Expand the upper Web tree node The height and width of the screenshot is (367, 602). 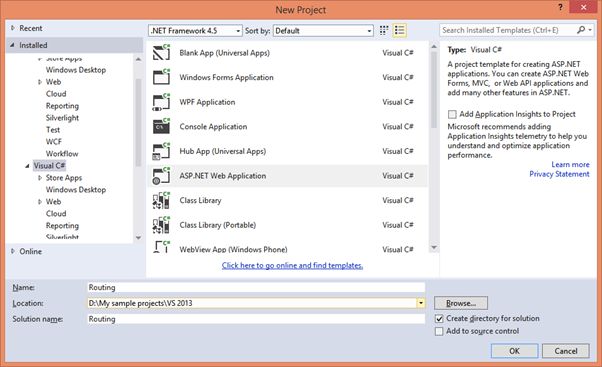click(40, 82)
